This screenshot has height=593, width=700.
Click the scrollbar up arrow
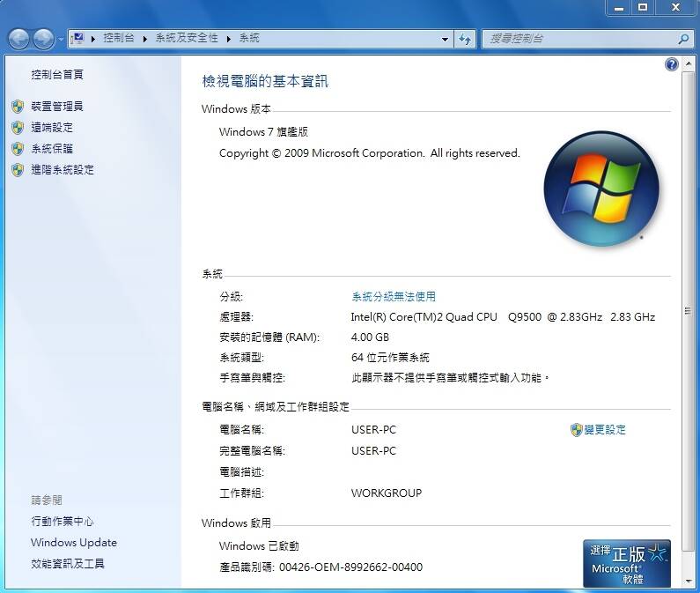click(689, 64)
